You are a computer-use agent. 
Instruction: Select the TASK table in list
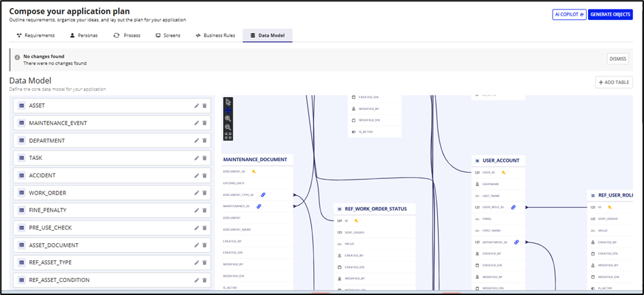point(112,158)
